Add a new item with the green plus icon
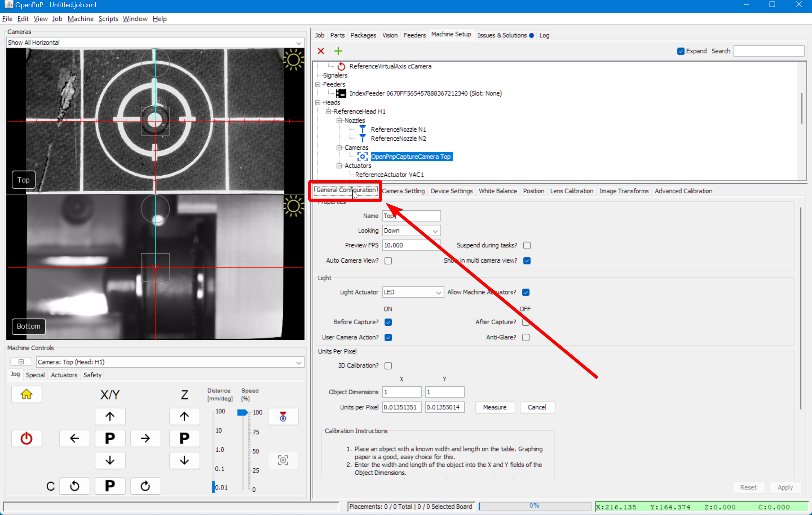812x515 pixels. (x=338, y=51)
